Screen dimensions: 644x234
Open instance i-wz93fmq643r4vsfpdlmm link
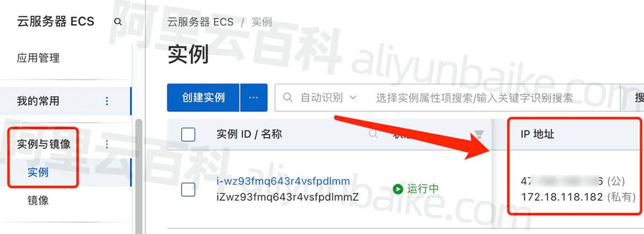coord(283,181)
